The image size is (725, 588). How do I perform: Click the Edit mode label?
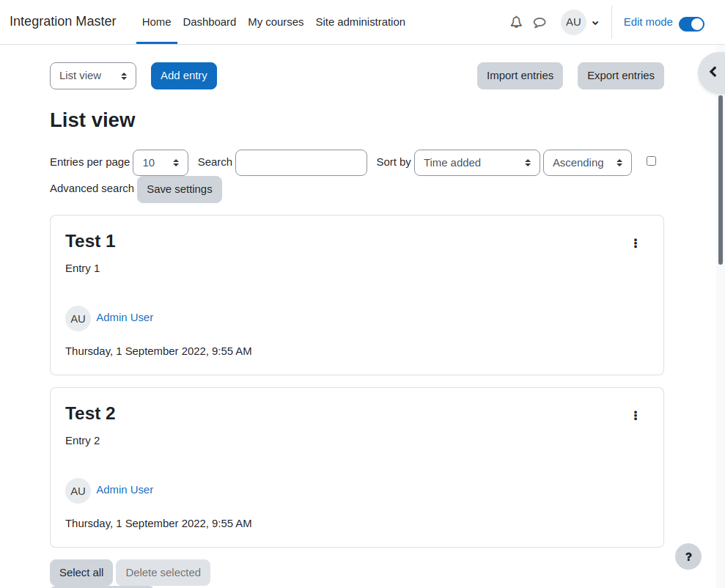pos(648,22)
